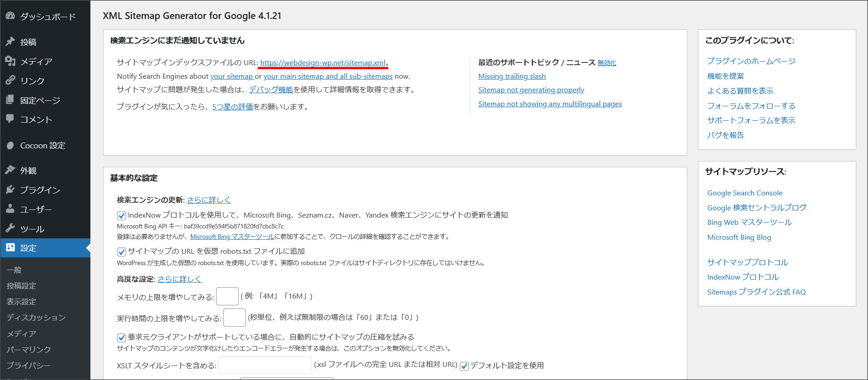
Task: Click the execution time limit input field
Action: pyautogui.click(x=235, y=318)
